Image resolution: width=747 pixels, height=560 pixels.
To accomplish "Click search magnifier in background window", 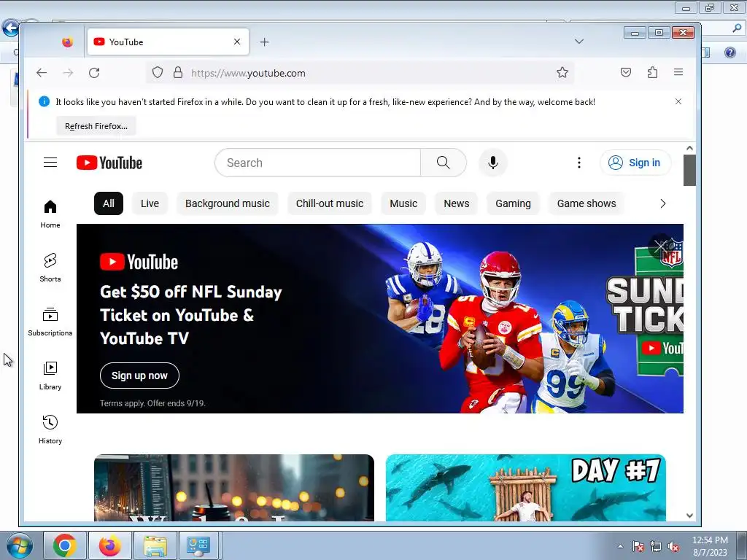I will (x=737, y=28).
